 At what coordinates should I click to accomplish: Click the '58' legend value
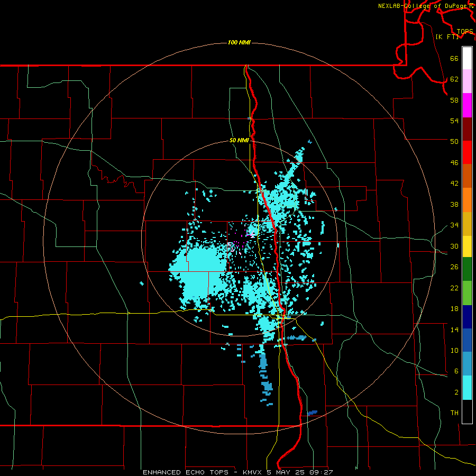[x=454, y=100]
